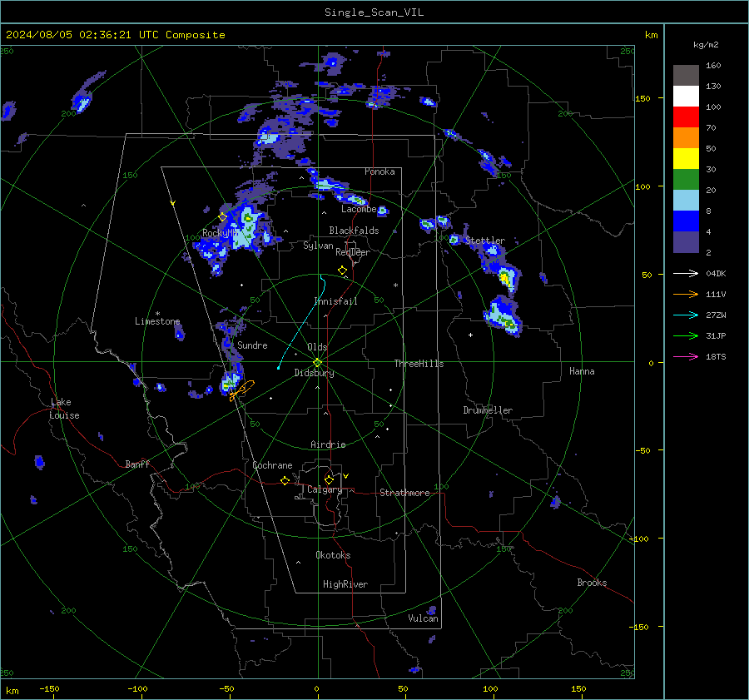
Task: Click the green 31JP arrow in legend
Action: pyautogui.click(x=686, y=336)
